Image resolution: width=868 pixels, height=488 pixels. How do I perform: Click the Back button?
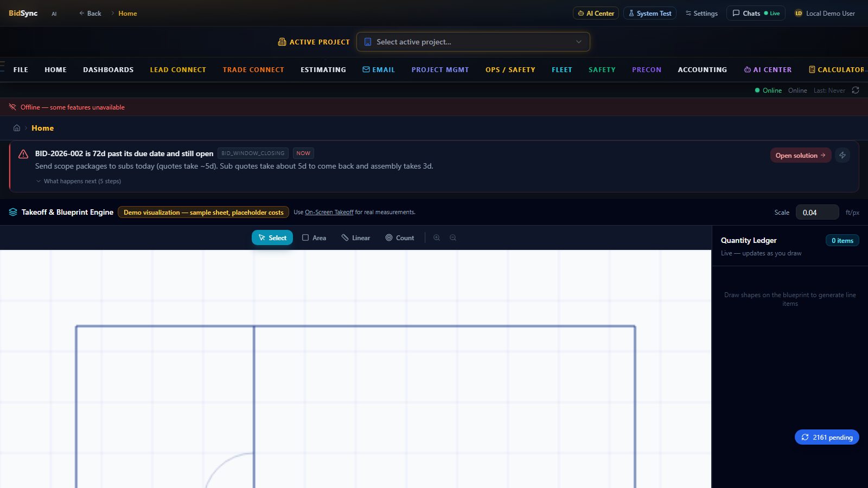click(x=90, y=13)
